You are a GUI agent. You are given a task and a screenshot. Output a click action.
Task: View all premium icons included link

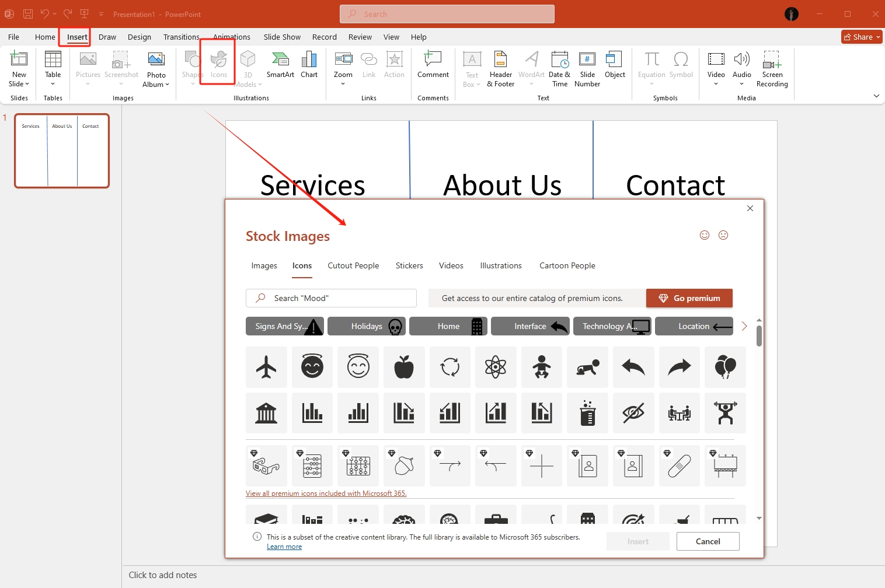point(326,494)
